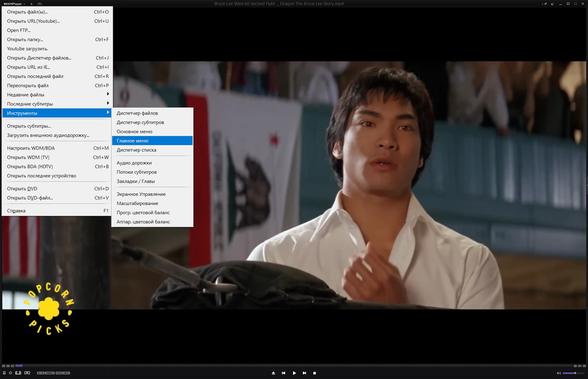Select 'Прогр. цветовой баланс' submenu item
Image resolution: width=588 pixels, height=379 pixels.
point(152,213)
